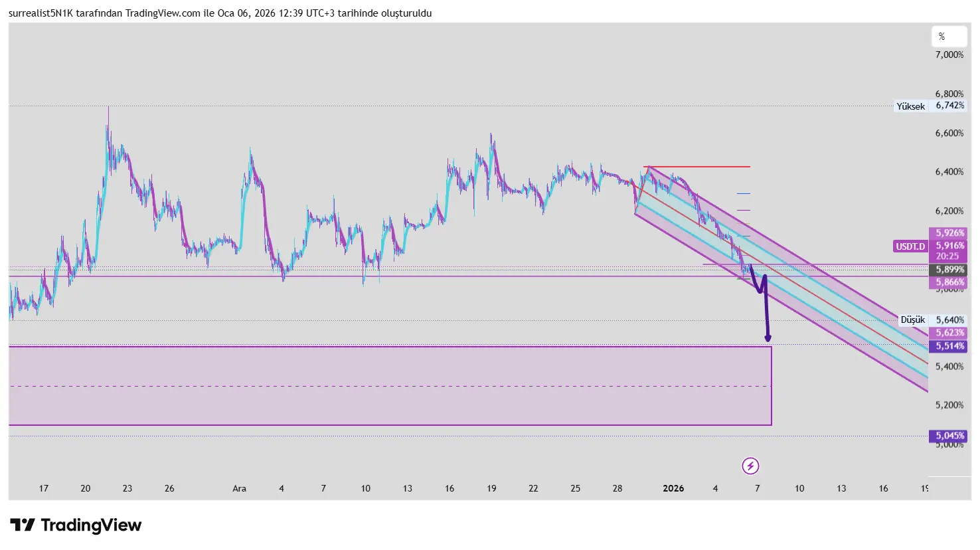Click the 19 date label before 22

click(491, 489)
